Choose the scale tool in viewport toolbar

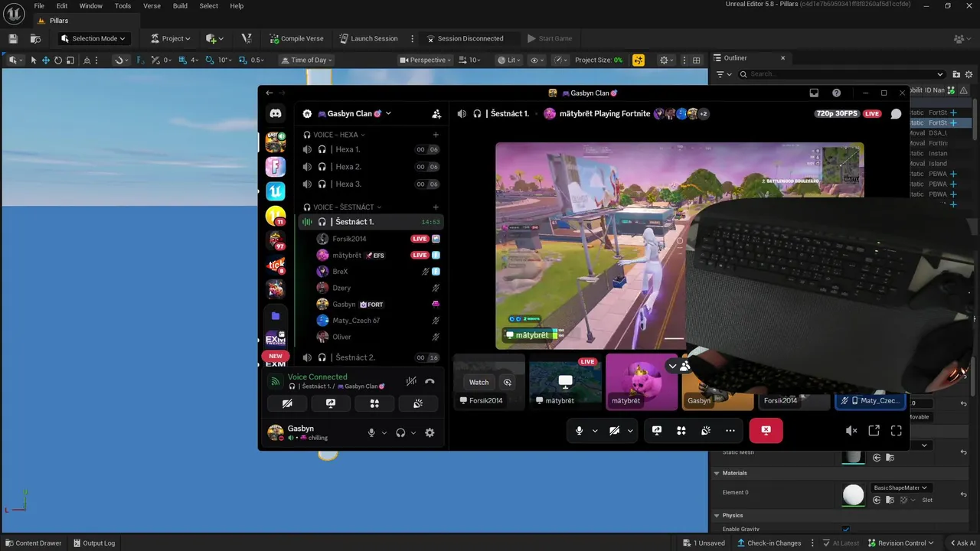click(70, 60)
